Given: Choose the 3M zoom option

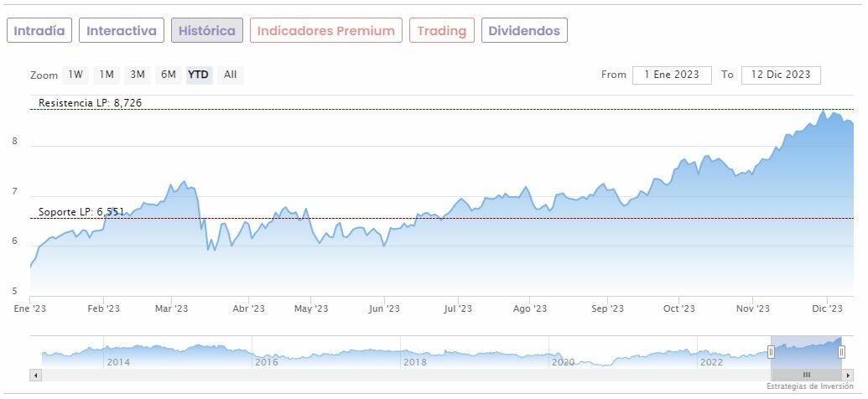Looking at the screenshot, I should point(138,75).
